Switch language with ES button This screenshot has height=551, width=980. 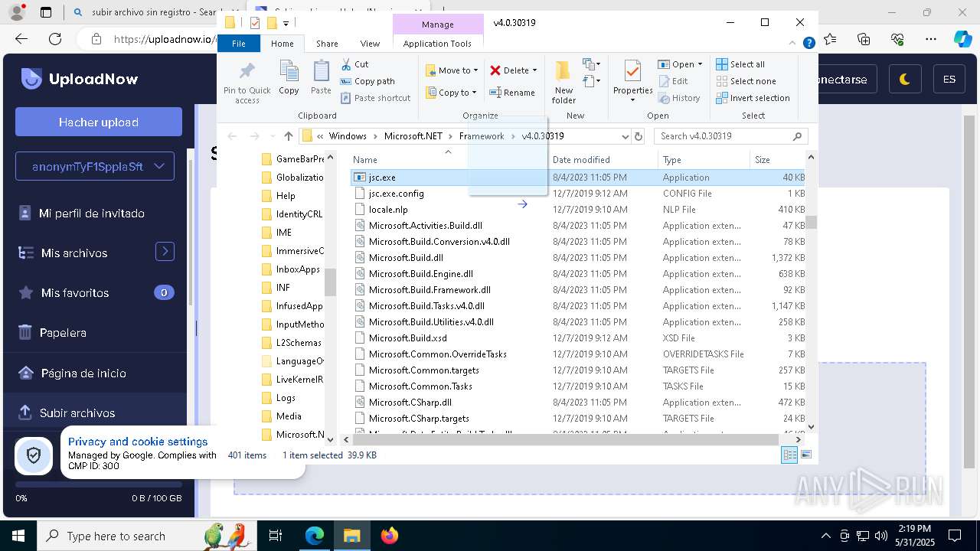coord(949,79)
